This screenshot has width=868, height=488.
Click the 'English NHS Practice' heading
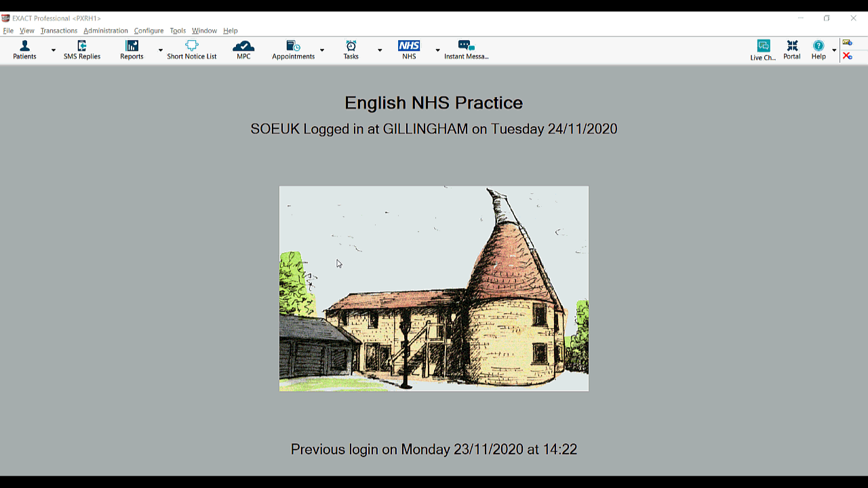click(434, 103)
